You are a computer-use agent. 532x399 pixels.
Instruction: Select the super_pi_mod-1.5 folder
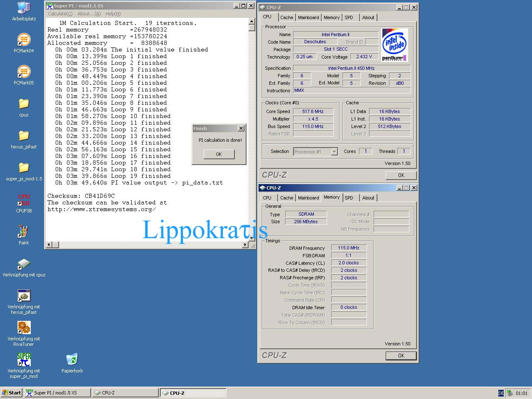click(x=24, y=171)
